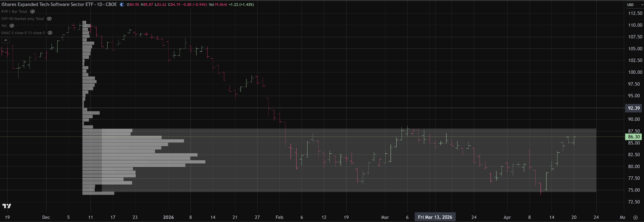The height and width of the screenshot is (222, 644).
Task: Click the 92.39 crosshair price label
Action: (x=633, y=108)
